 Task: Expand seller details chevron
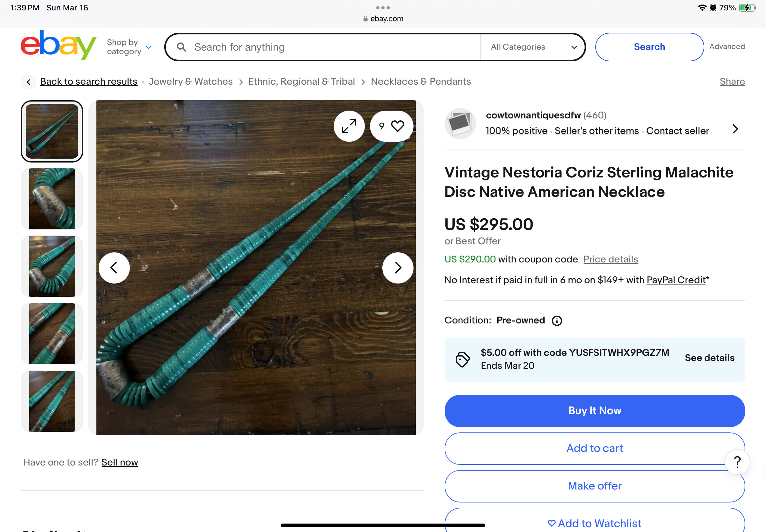tap(735, 129)
